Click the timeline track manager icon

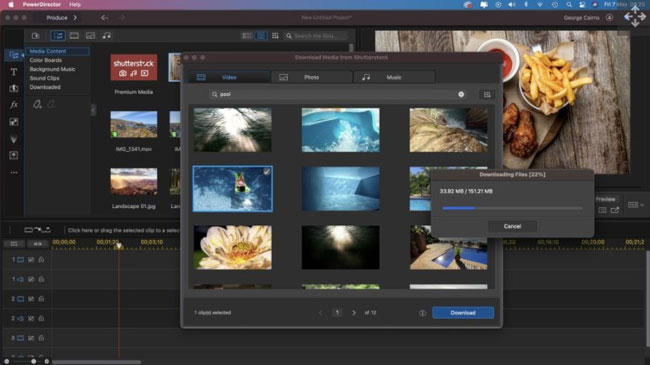(x=14, y=244)
